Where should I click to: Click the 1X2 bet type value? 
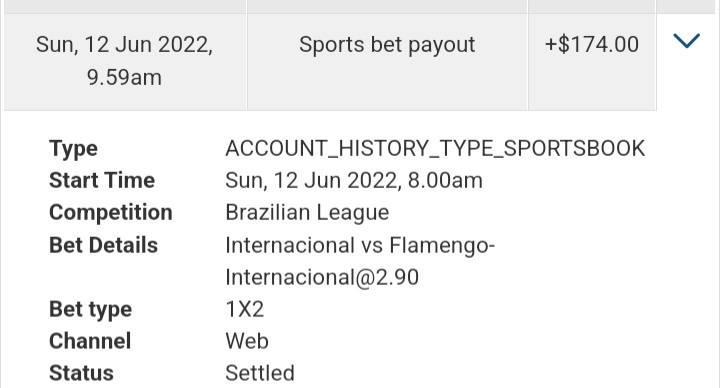[245, 309]
